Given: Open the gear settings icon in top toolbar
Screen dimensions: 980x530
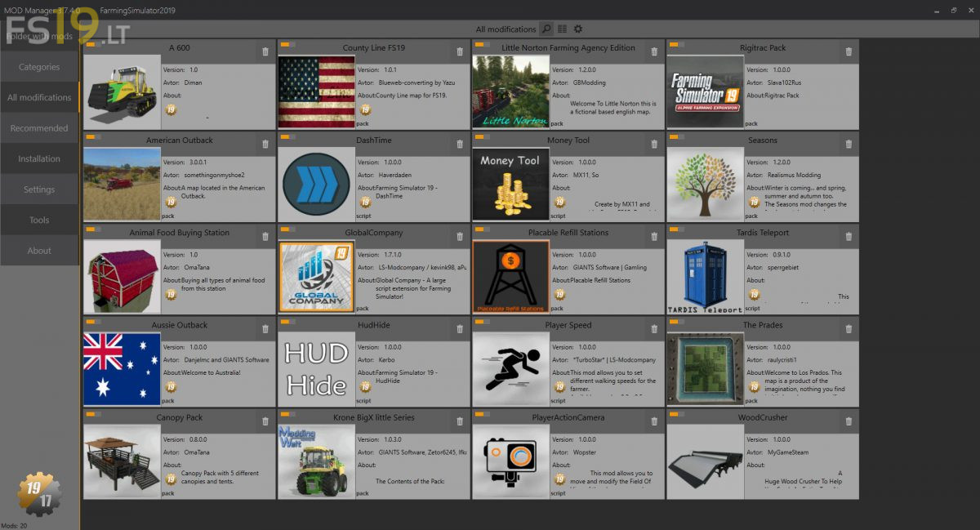Looking at the screenshot, I should (578, 29).
